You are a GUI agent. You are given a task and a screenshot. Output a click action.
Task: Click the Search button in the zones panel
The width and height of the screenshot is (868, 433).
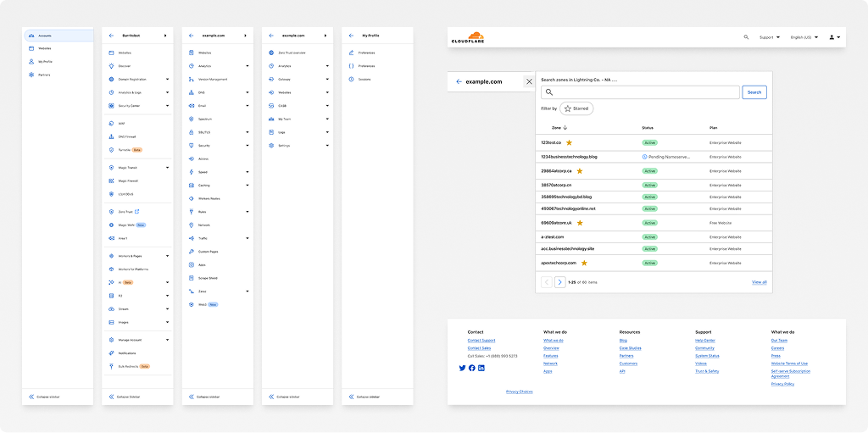coord(754,92)
